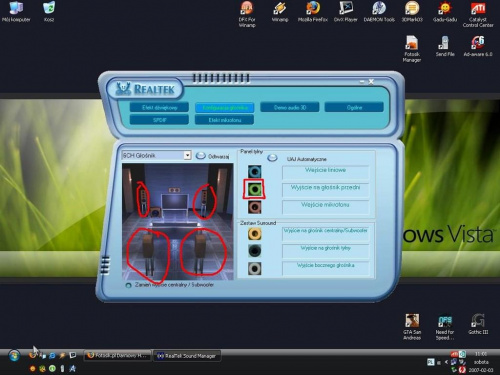Click the Ogólne tab button
This screenshot has width=500, height=375.
pyautogui.click(x=354, y=107)
